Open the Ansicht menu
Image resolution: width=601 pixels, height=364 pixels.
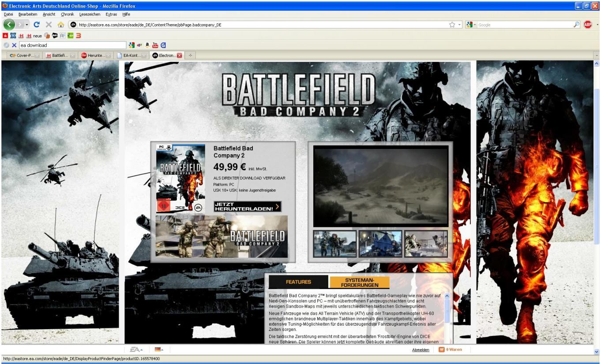49,14
